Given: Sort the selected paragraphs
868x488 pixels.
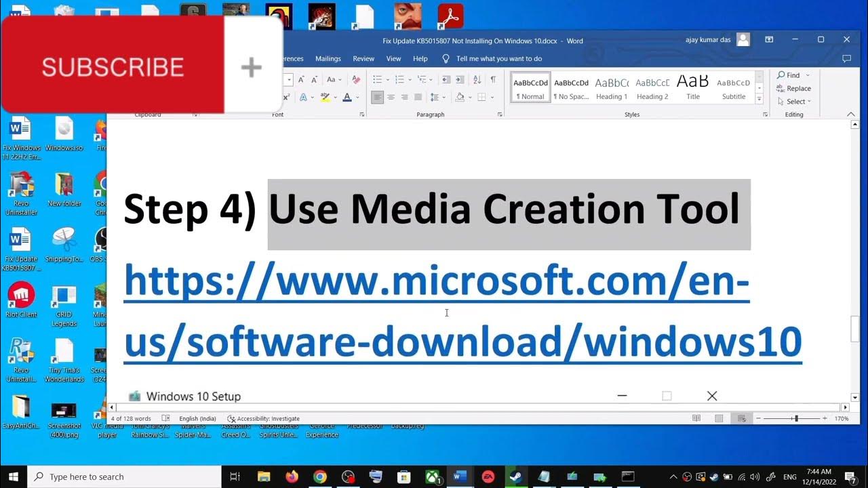Looking at the screenshot, I should coord(477,80).
